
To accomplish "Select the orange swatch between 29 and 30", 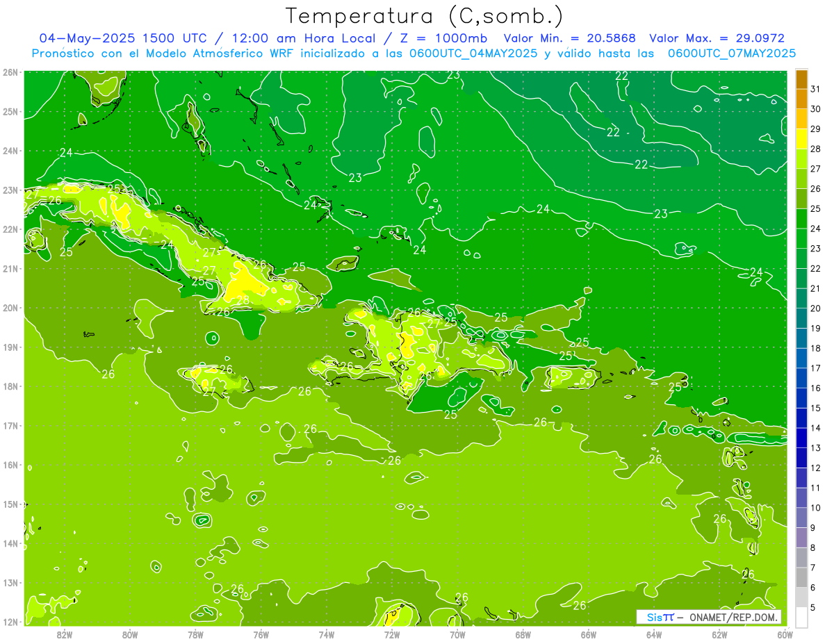I will coord(801,119).
